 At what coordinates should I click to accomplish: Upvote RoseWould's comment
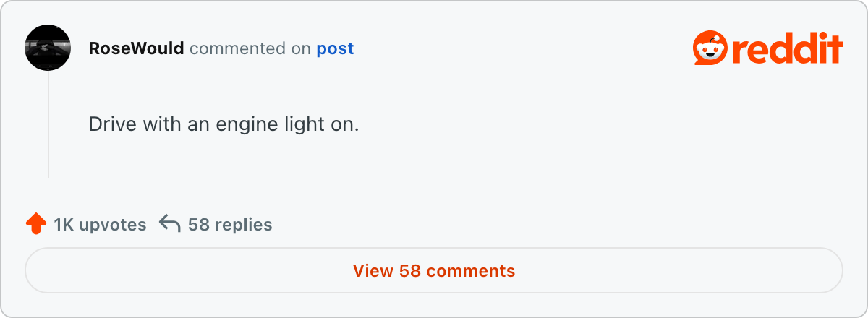[x=35, y=224]
